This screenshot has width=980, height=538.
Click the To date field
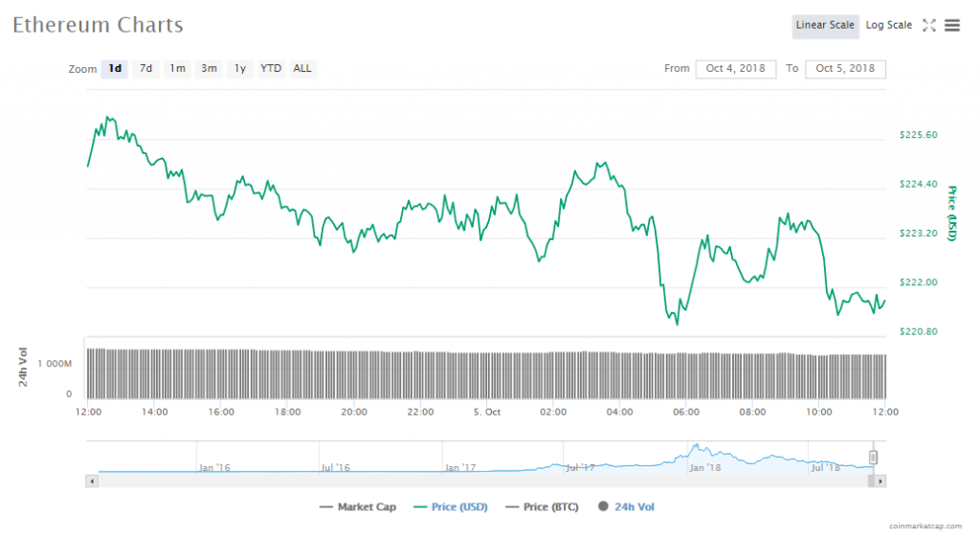(846, 69)
